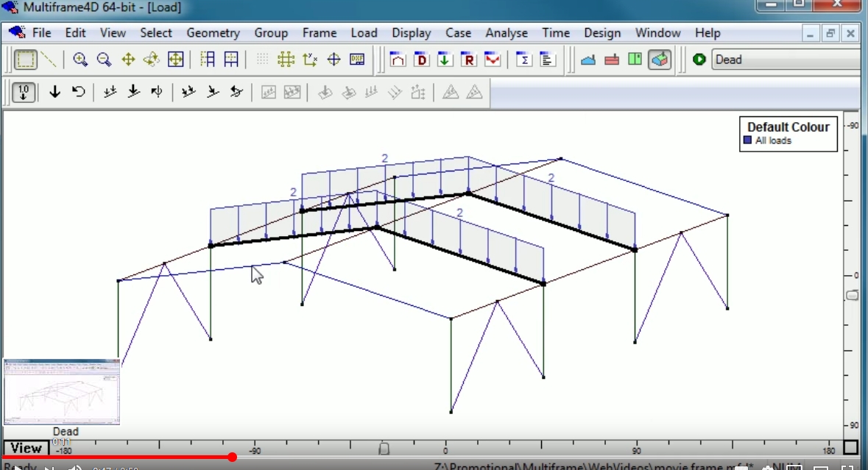Click the vertical rotation slider handle
868x470 pixels.
(x=853, y=295)
